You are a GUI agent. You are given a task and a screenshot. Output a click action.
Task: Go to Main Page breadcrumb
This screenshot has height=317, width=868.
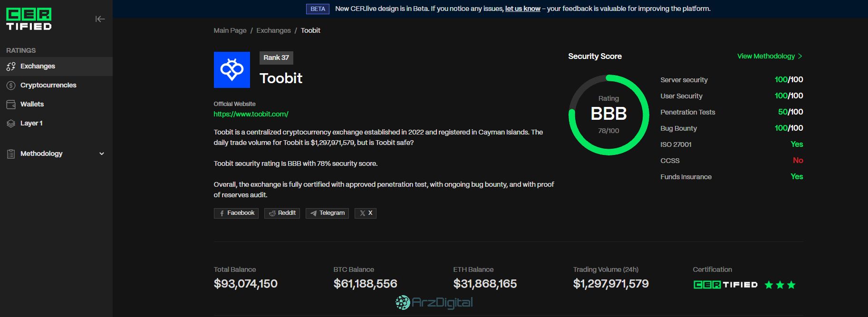230,30
